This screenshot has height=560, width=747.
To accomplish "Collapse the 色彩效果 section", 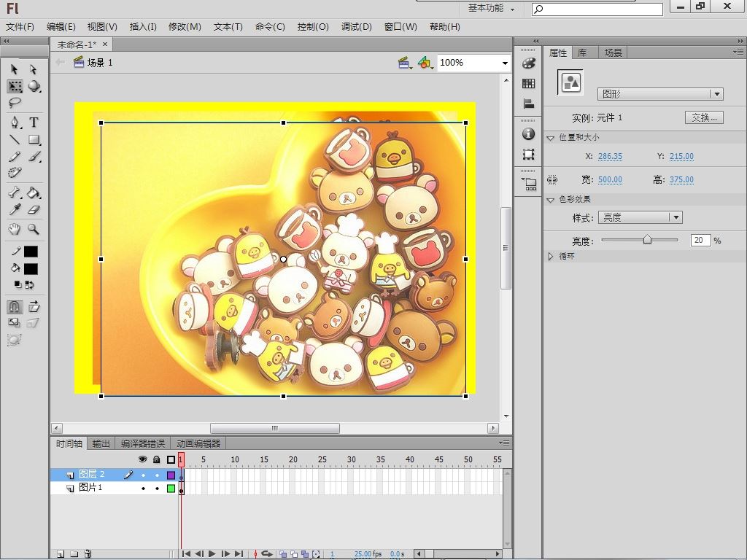I will click(550, 200).
